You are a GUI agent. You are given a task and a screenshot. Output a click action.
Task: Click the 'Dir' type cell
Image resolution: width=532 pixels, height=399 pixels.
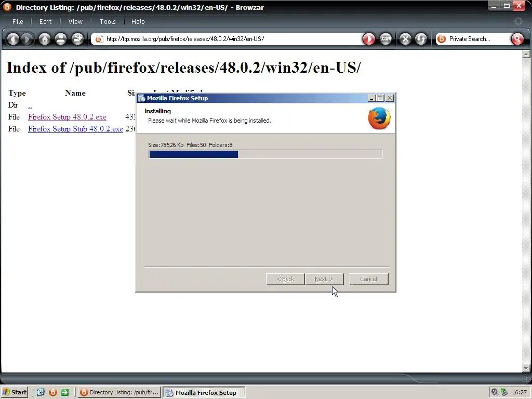[x=13, y=105]
